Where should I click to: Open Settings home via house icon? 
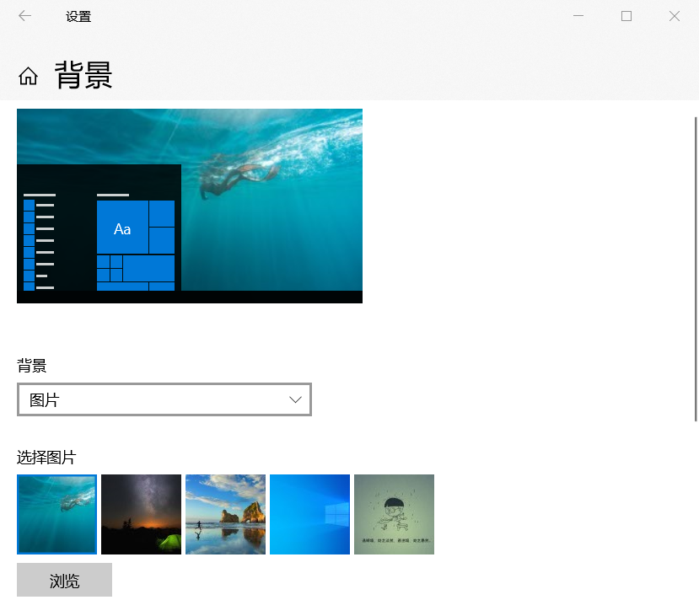pyautogui.click(x=28, y=76)
